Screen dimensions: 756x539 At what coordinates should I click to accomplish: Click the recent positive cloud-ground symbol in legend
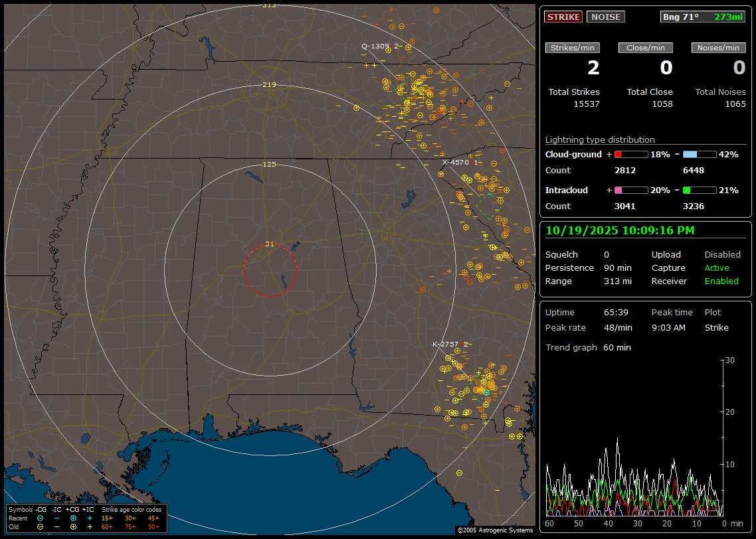73,518
